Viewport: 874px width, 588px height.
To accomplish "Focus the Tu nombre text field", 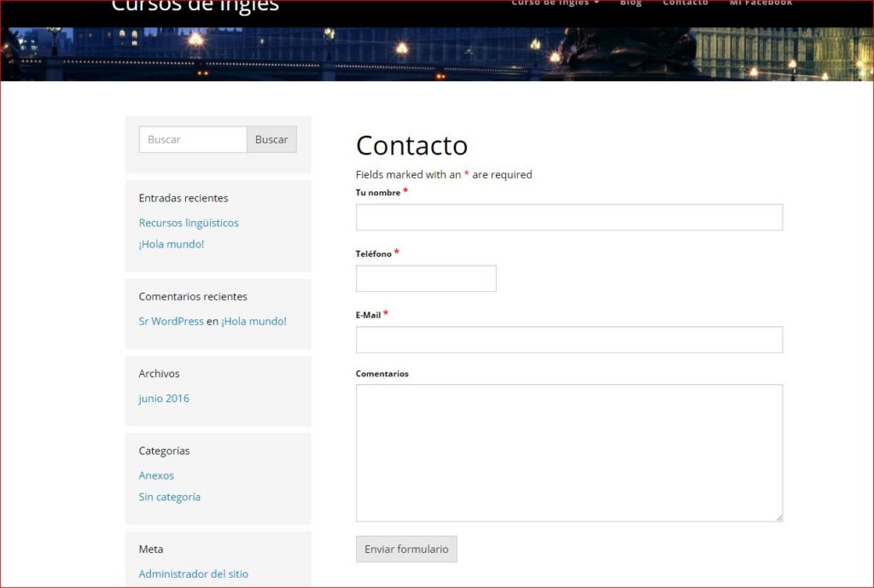I will 569,218.
